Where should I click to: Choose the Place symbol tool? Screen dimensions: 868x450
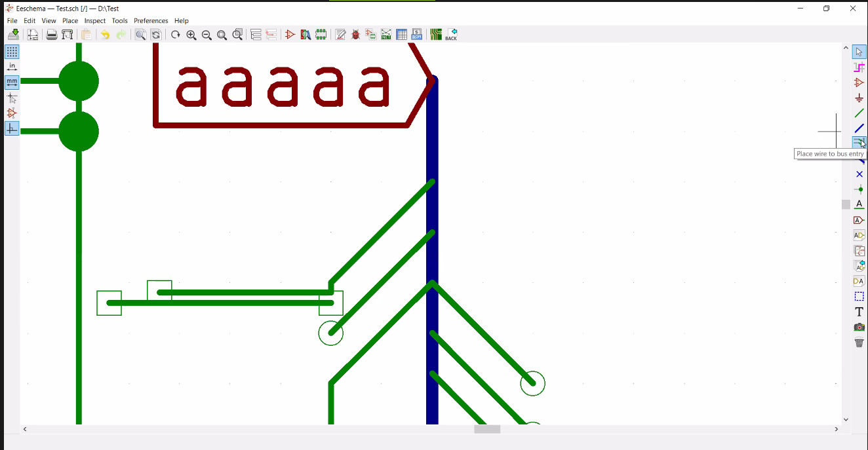[x=859, y=83]
